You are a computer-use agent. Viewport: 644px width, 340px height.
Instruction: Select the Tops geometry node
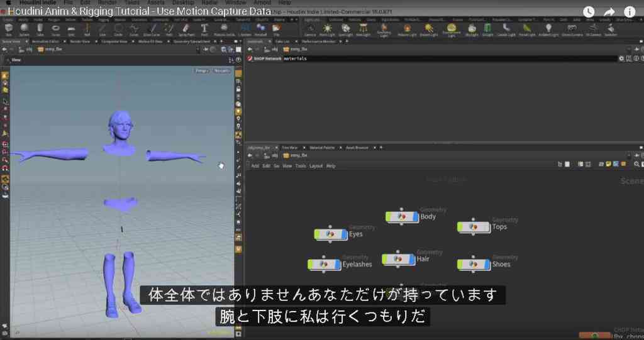pyautogui.click(x=474, y=227)
